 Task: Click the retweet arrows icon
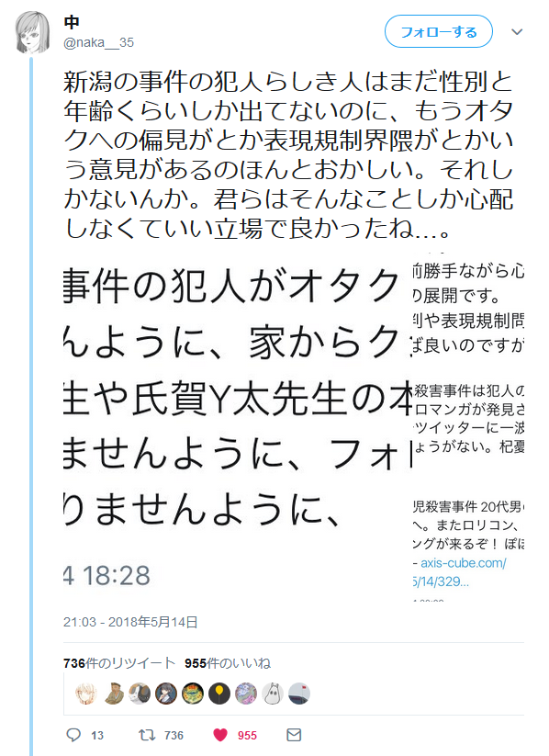click(x=147, y=735)
